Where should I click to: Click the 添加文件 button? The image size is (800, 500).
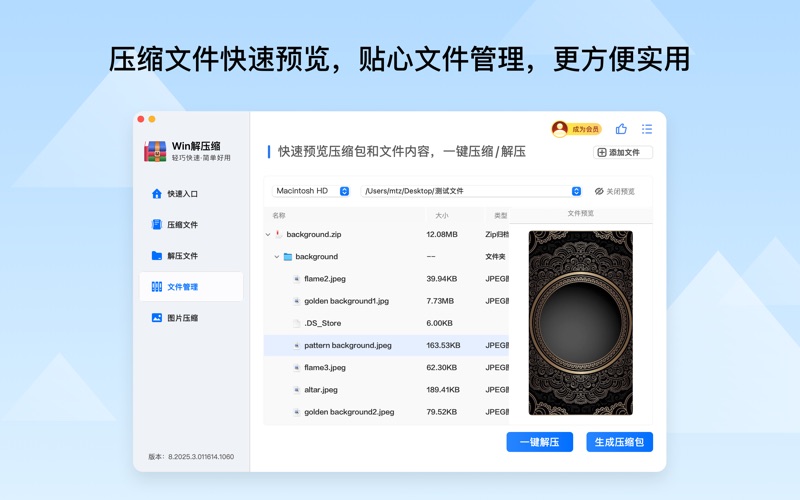(x=623, y=153)
